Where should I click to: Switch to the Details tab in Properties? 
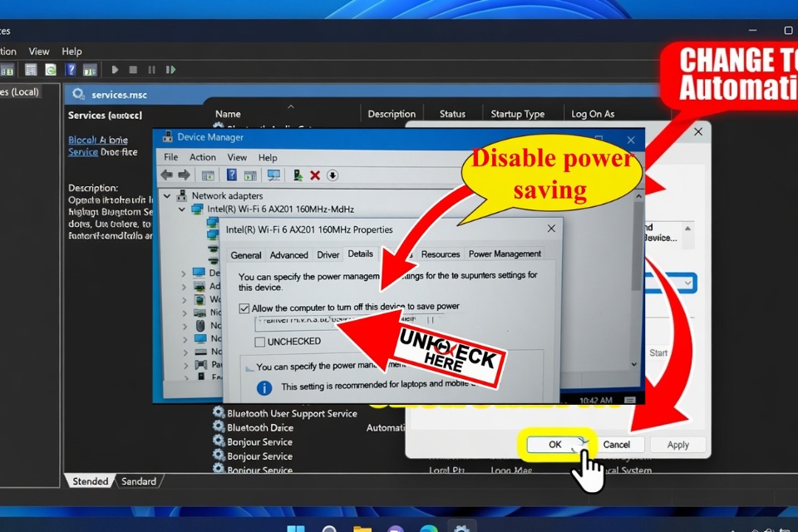[x=360, y=254]
